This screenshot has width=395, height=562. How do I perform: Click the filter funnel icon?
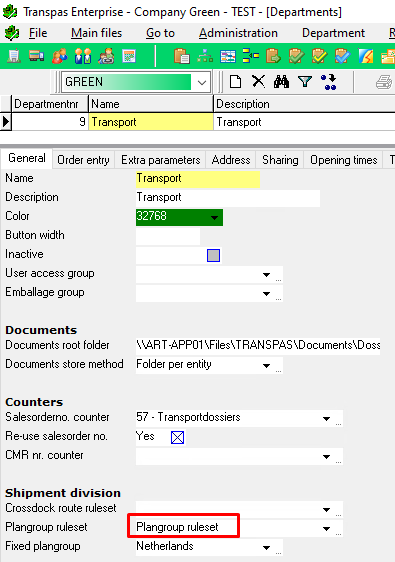coord(305,82)
